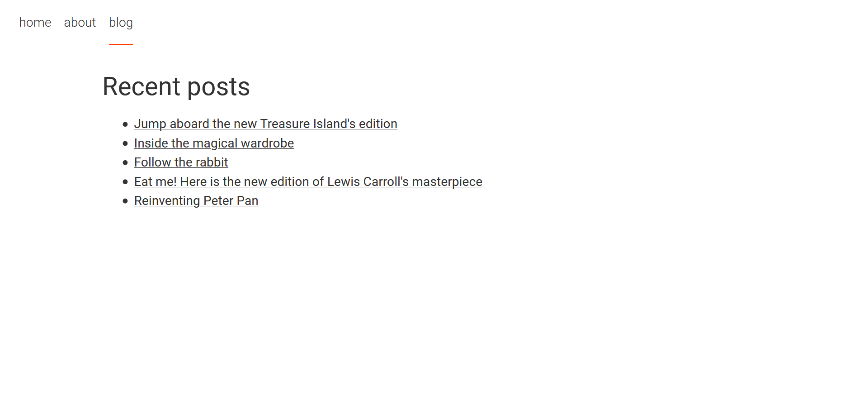868x395 pixels.
Task: Click the orange underline beneath blog
Action: [x=121, y=44]
